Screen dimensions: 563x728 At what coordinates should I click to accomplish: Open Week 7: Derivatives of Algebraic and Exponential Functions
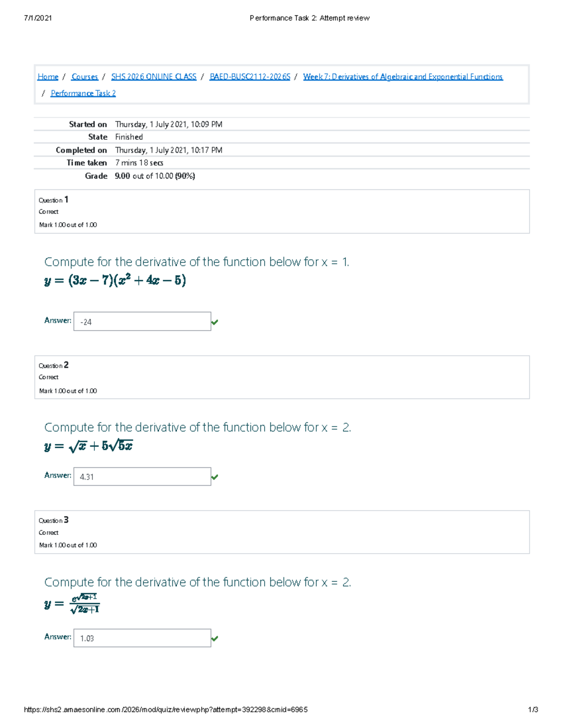pyautogui.click(x=403, y=76)
